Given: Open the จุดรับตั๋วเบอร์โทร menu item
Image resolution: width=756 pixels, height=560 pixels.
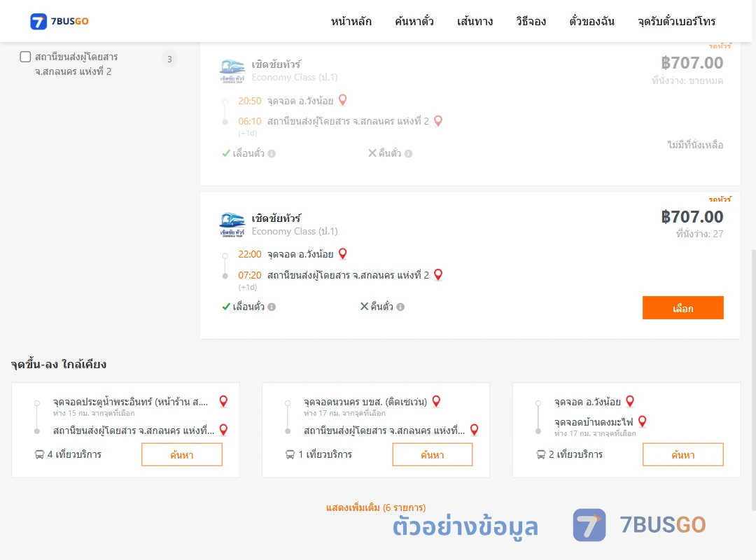Looking at the screenshot, I should pos(676,21).
